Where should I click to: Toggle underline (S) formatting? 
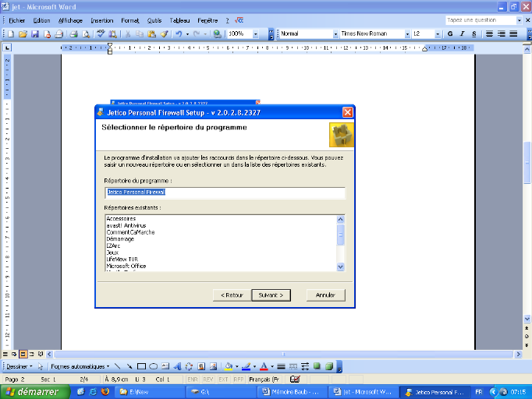pyautogui.click(x=474, y=34)
